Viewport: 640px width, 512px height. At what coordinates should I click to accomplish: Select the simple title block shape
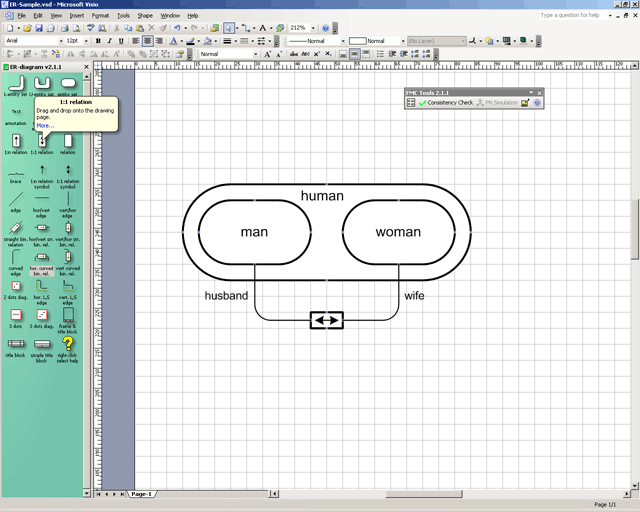pyautogui.click(x=42, y=344)
